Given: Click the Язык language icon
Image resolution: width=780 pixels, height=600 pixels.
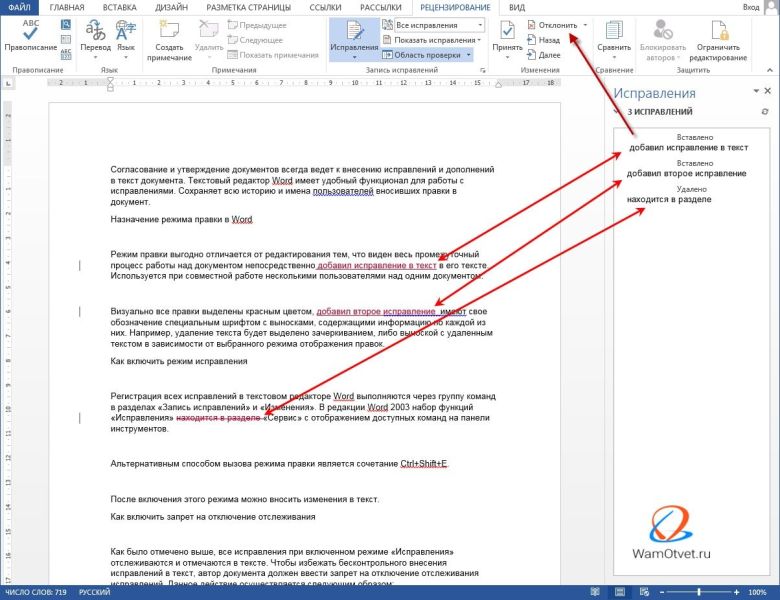Looking at the screenshot, I should click(x=126, y=32).
